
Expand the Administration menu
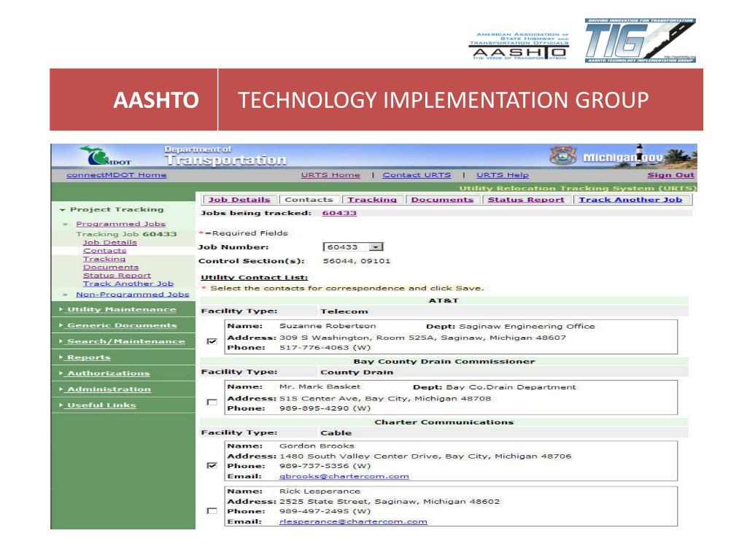pos(109,389)
